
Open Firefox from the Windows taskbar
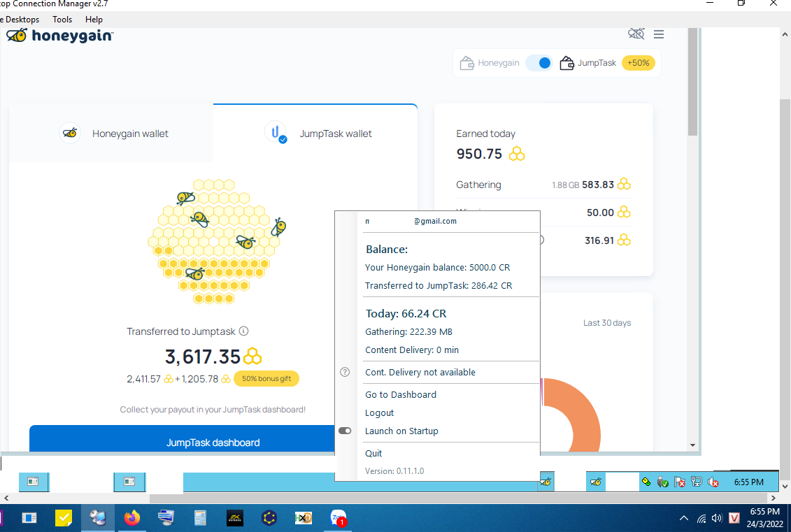coord(131,518)
